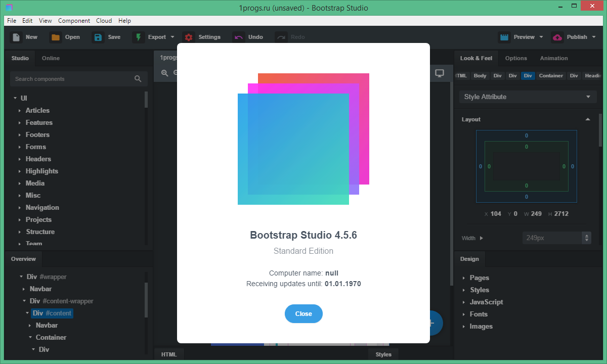
Task: Select the zoom magnifier in the canvas toolbar
Action: (164, 72)
